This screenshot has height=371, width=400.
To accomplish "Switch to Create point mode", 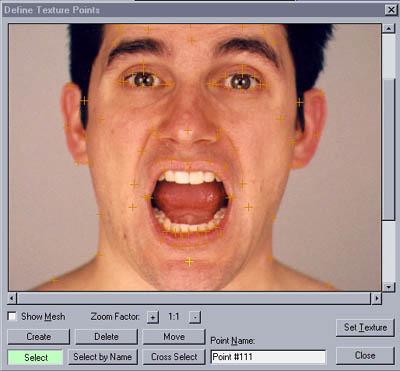I will 38,337.
